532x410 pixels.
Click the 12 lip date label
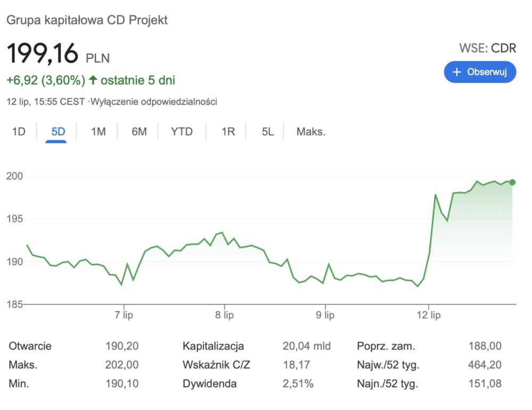point(428,315)
